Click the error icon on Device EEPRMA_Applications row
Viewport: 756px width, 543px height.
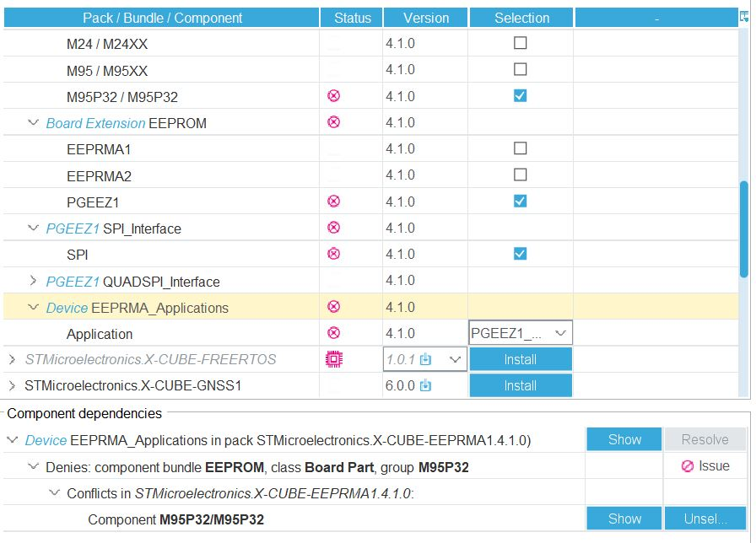click(333, 307)
